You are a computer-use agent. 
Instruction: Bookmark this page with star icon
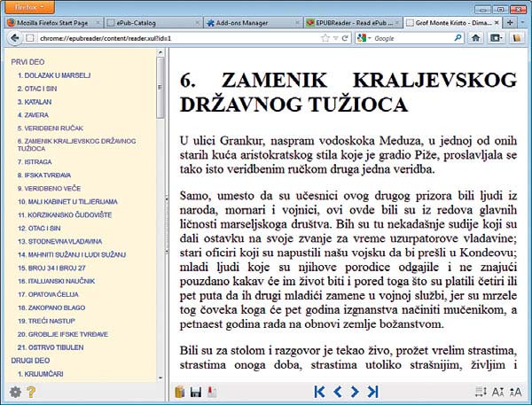[x=325, y=38]
